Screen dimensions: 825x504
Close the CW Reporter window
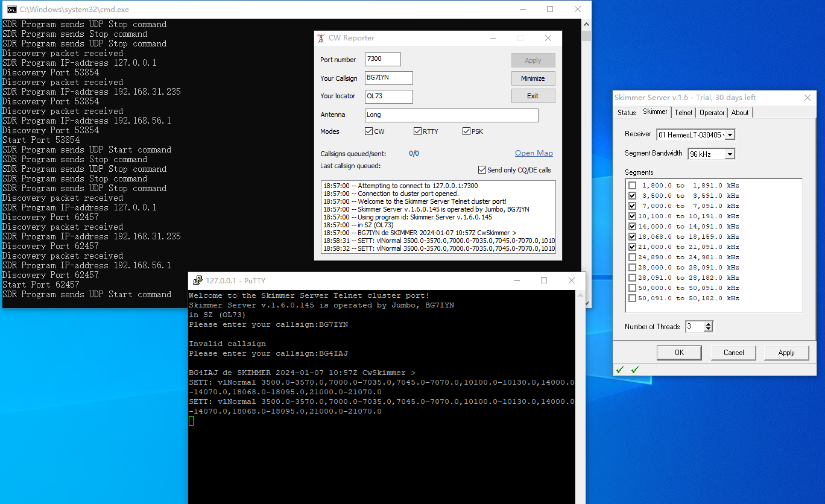pyautogui.click(x=548, y=38)
